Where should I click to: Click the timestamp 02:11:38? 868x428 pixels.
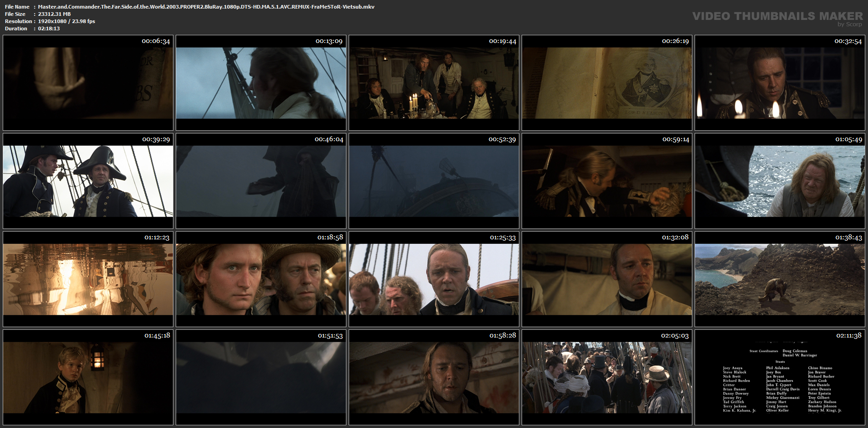(x=849, y=336)
